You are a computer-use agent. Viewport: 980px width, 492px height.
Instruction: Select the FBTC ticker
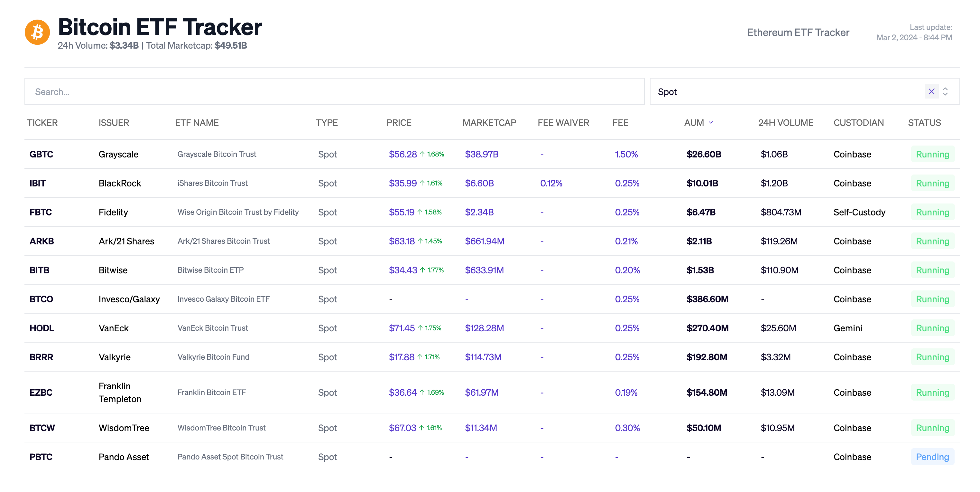tap(41, 212)
